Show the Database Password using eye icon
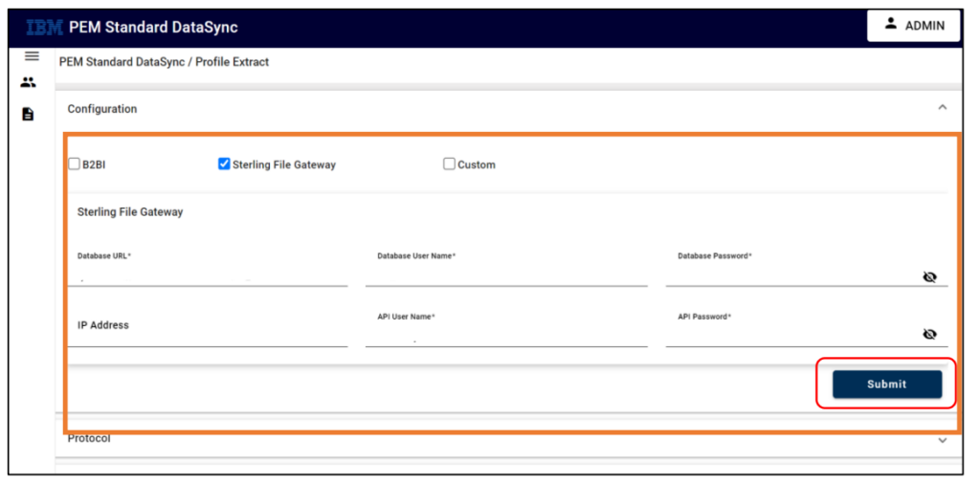Image resolution: width=980 pixels, height=484 pixels. 929,276
